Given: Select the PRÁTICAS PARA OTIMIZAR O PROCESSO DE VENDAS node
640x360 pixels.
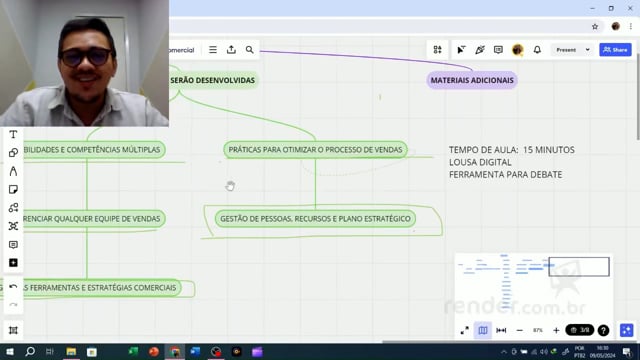Looking at the screenshot, I should [315, 150].
